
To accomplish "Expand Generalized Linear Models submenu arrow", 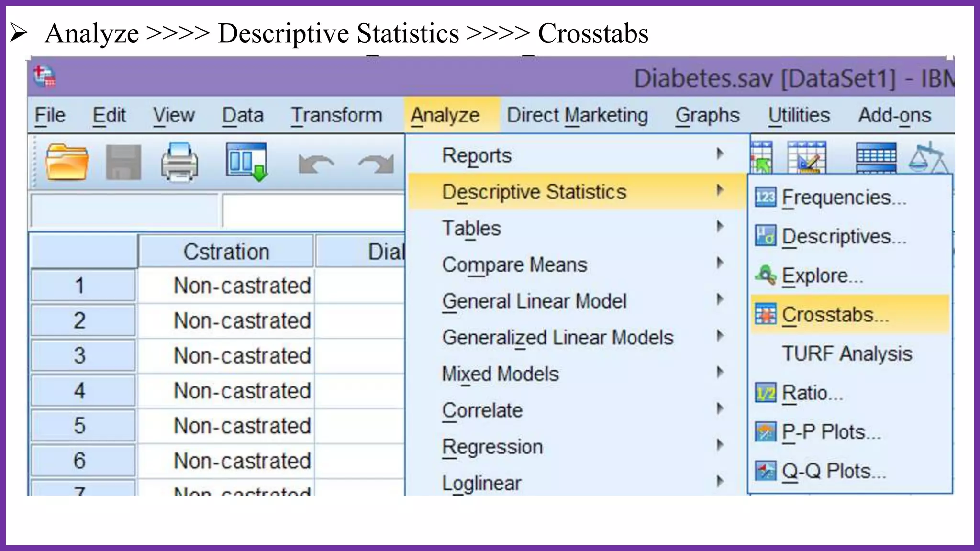I will (x=720, y=336).
